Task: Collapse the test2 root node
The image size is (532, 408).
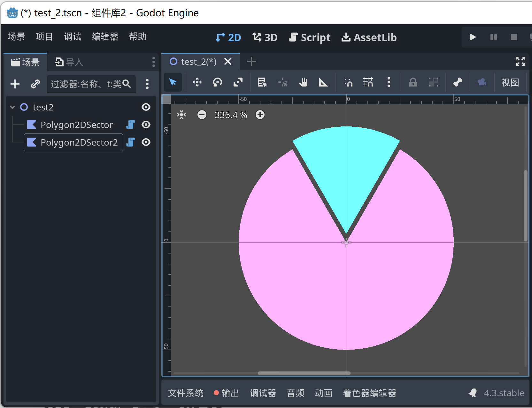Action: 12,107
